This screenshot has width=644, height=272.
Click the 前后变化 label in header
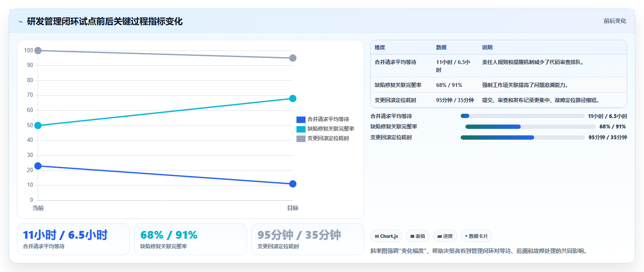[615, 21]
